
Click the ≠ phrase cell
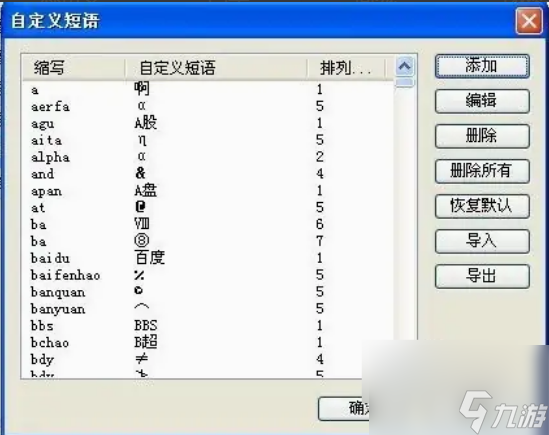click(x=141, y=359)
